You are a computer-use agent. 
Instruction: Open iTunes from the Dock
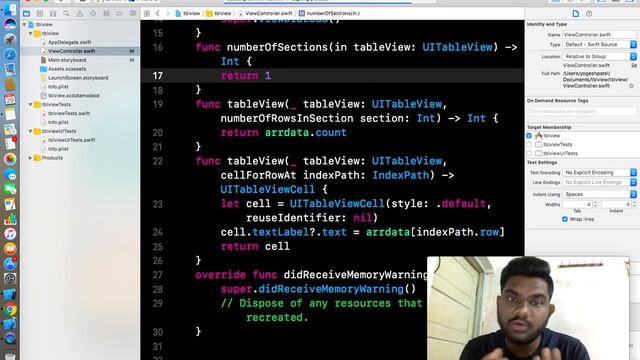(10, 233)
